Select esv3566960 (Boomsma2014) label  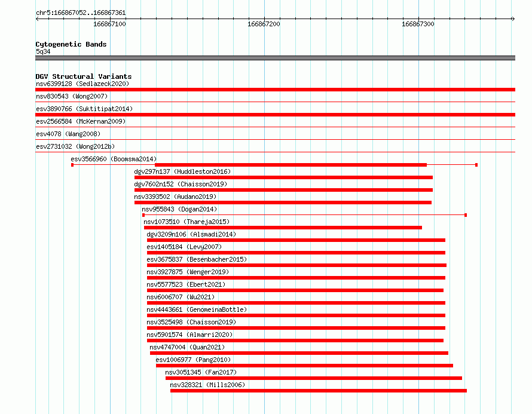click(x=114, y=159)
